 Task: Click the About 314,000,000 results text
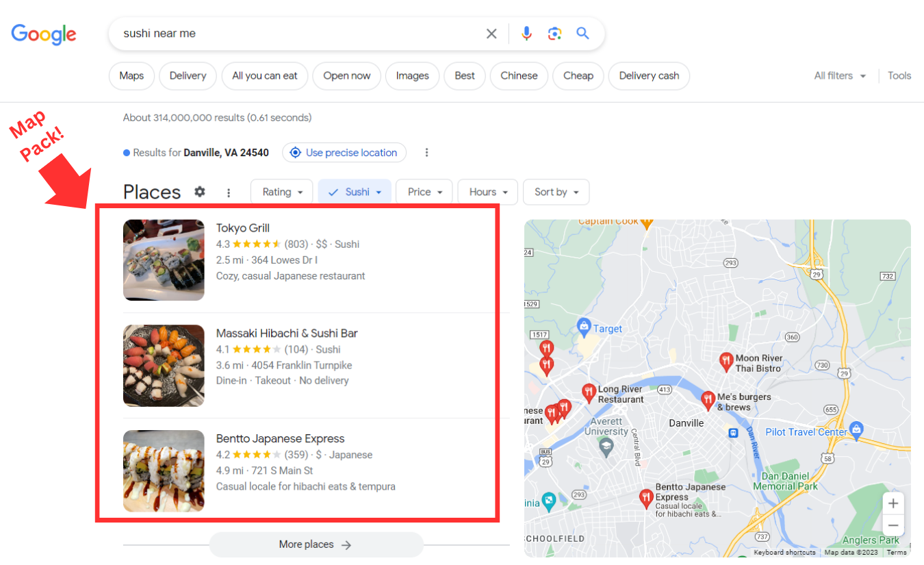pyautogui.click(x=218, y=118)
